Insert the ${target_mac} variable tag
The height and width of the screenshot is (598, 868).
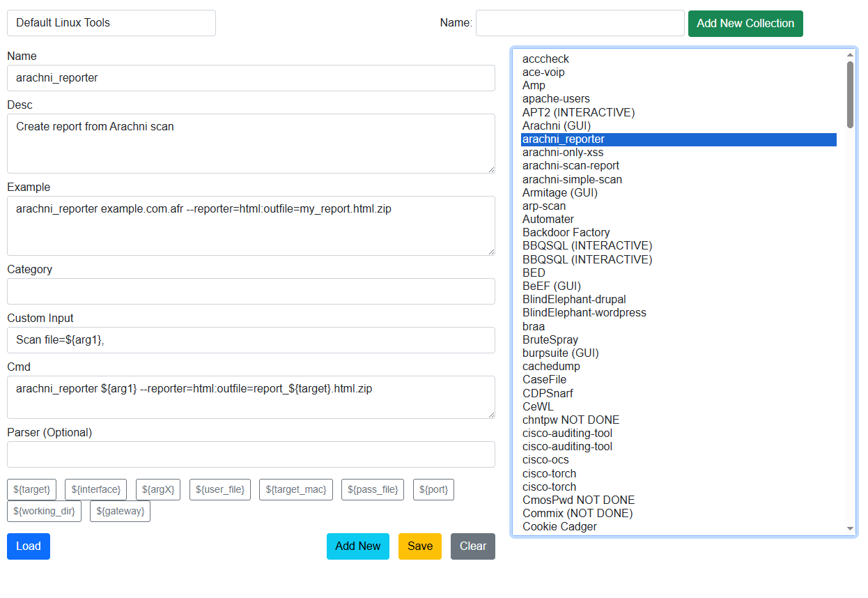coord(295,489)
